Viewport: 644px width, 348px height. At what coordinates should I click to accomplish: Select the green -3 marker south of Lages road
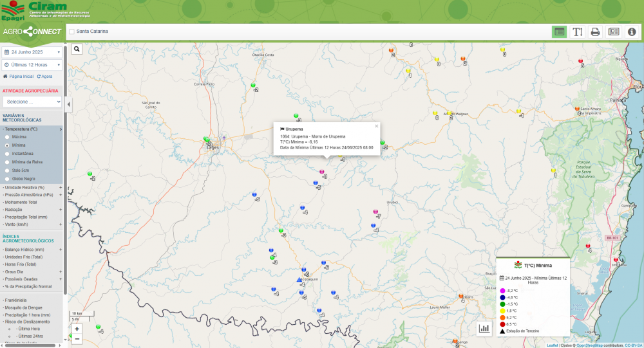coord(281,231)
